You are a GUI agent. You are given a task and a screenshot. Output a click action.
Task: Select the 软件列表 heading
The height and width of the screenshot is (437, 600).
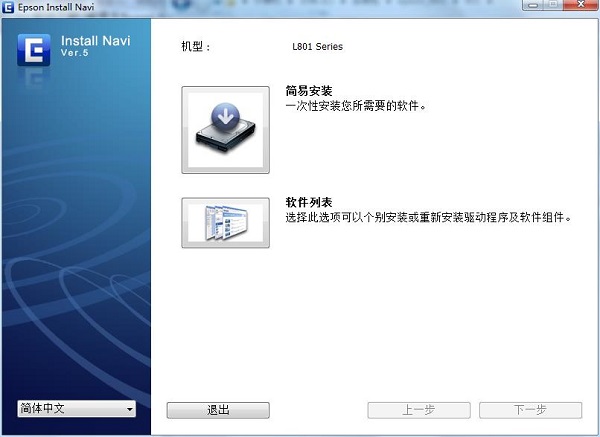(x=309, y=202)
